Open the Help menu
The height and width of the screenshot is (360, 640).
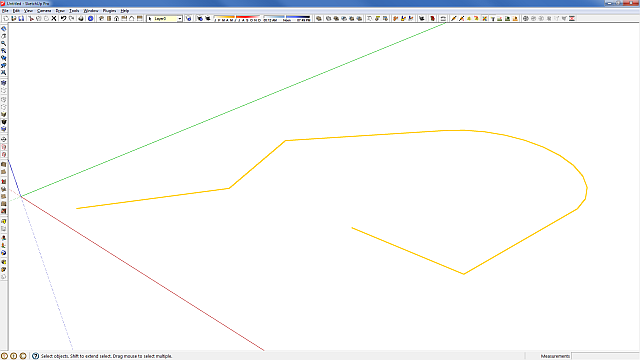tap(125, 11)
